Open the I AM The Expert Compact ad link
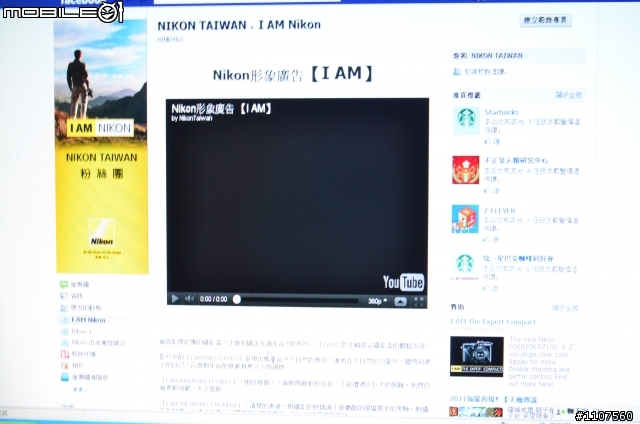Image resolution: width=640 pixels, height=424 pixels. click(493, 322)
